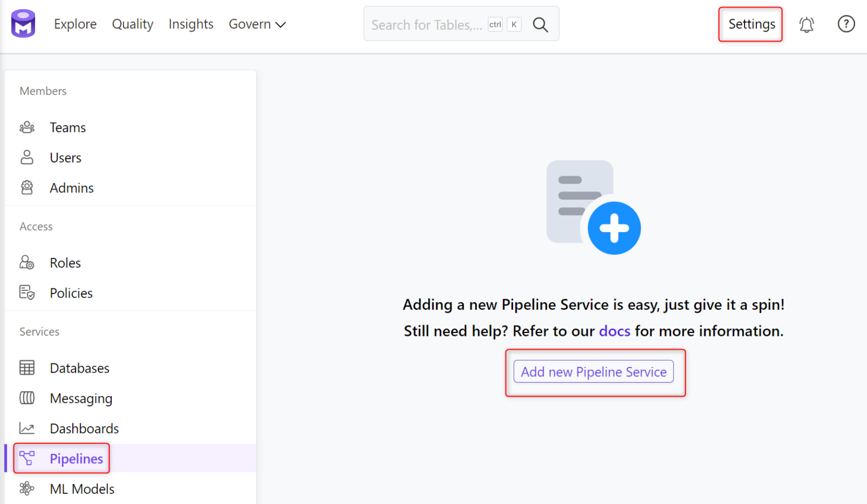Select the Users icon under Members
The image size is (867, 504).
[x=27, y=157]
